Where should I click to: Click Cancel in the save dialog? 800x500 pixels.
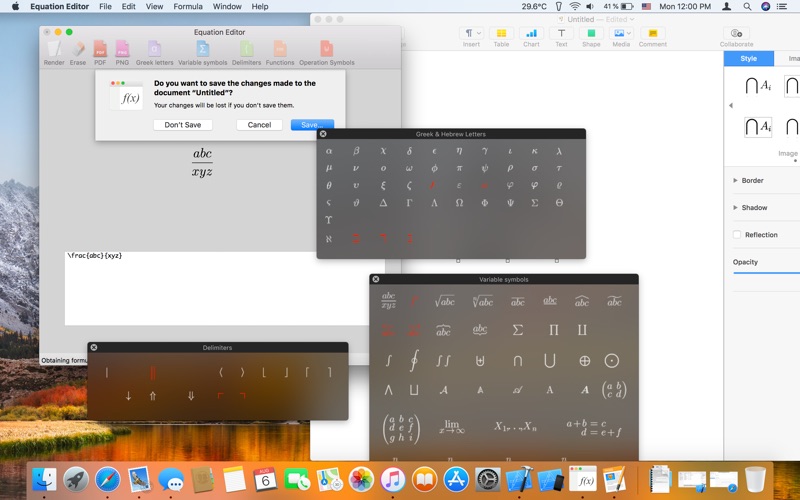(x=259, y=125)
